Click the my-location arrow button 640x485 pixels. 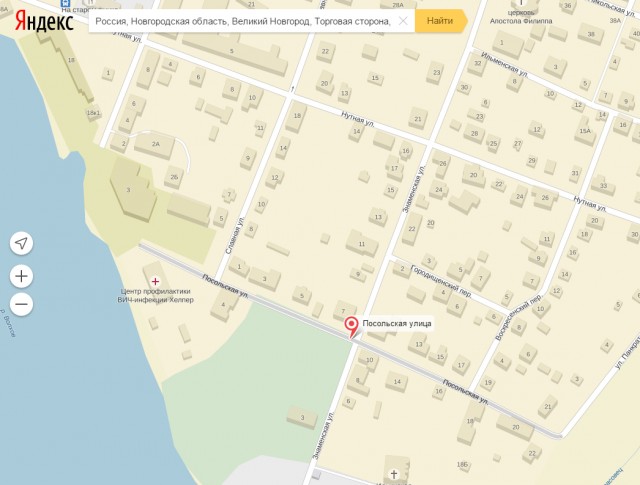21,243
